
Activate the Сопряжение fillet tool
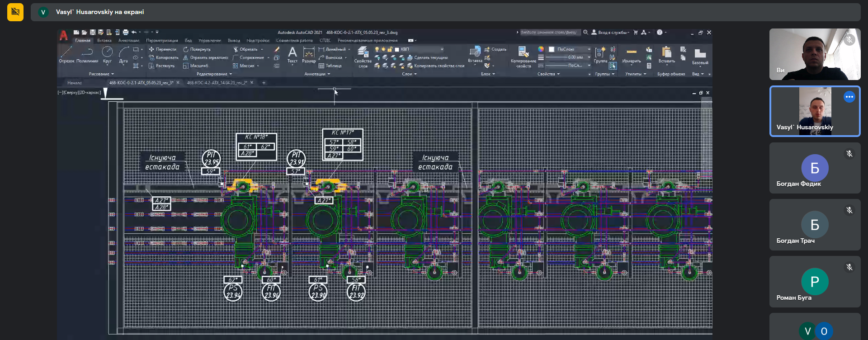tap(248, 57)
